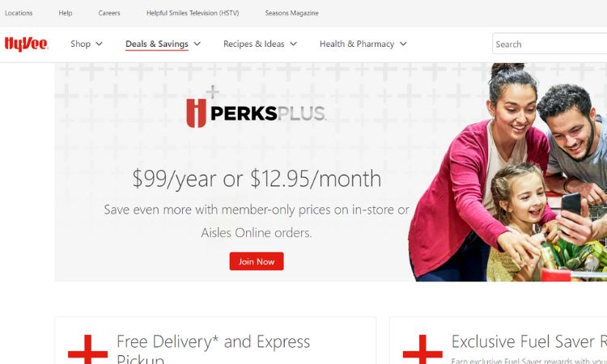Open the Shop menu
Image resolution: width=607 pixels, height=364 pixels.
80,44
